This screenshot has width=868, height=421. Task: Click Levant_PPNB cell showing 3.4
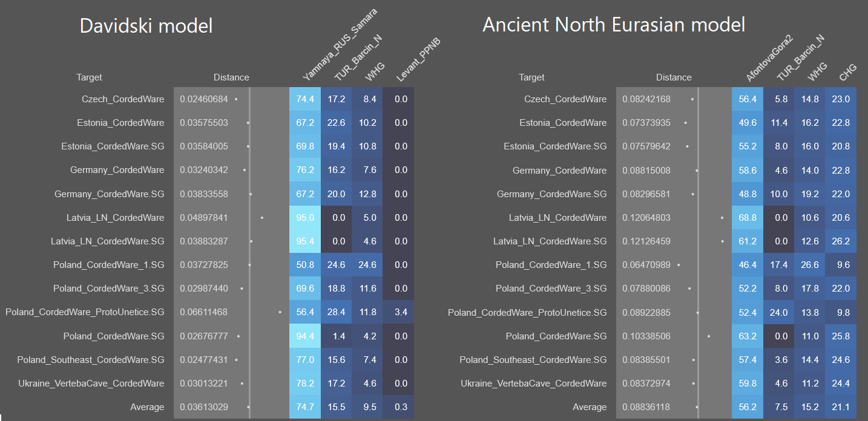(x=398, y=312)
